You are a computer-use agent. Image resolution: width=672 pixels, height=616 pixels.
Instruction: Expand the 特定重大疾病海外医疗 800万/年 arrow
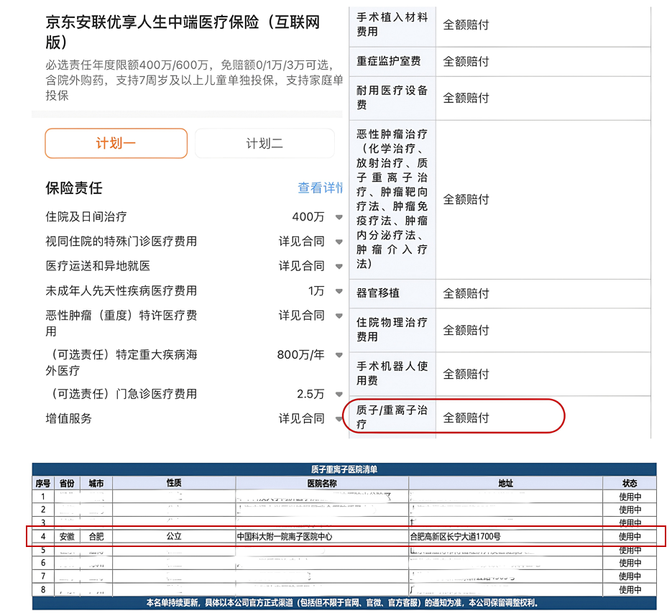(x=339, y=355)
